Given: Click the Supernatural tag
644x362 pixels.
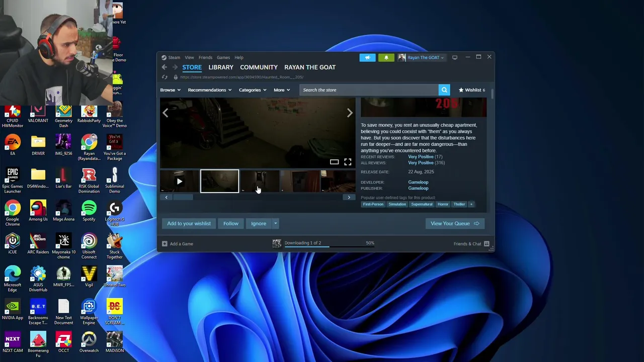Looking at the screenshot, I should pos(422,205).
